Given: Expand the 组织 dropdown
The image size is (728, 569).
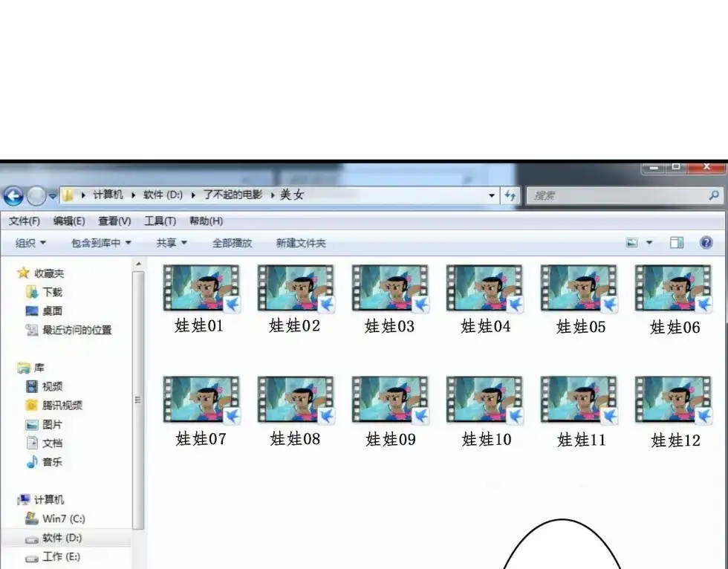Looking at the screenshot, I should [x=30, y=243].
